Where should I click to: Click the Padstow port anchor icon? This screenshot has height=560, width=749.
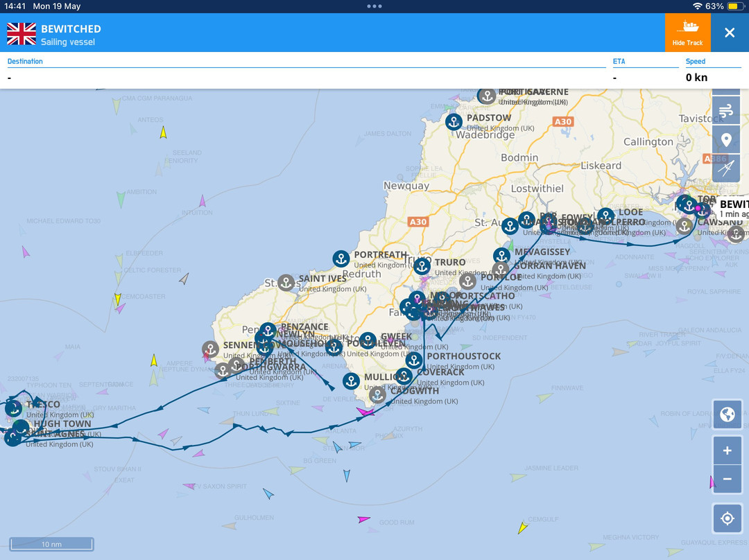pyautogui.click(x=454, y=121)
